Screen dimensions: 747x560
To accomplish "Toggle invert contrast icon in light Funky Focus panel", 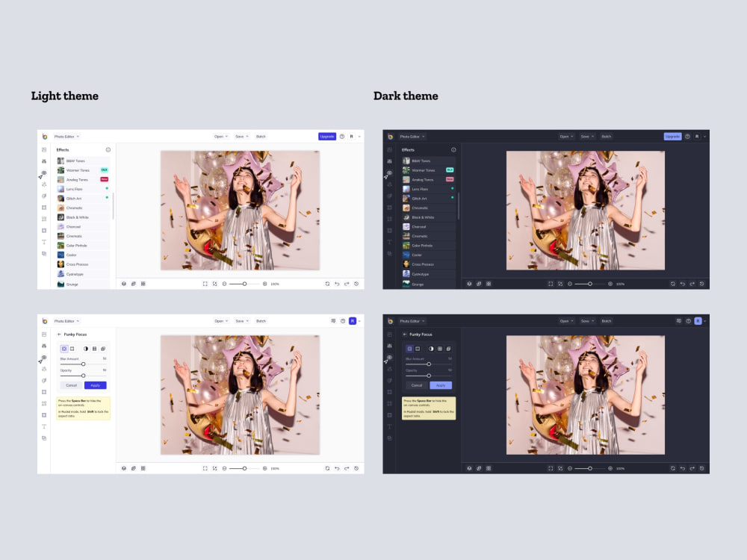I will tap(86, 349).
